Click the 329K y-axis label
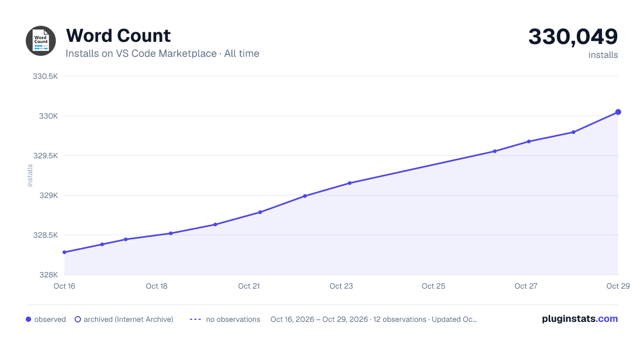644x338 pixels. pyautogui.click(x=48, y=195)
